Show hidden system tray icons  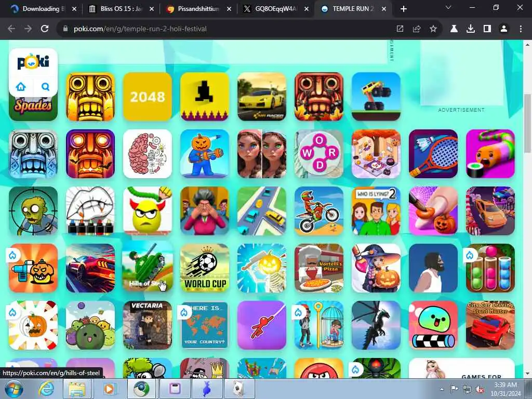tap(442, 389)
